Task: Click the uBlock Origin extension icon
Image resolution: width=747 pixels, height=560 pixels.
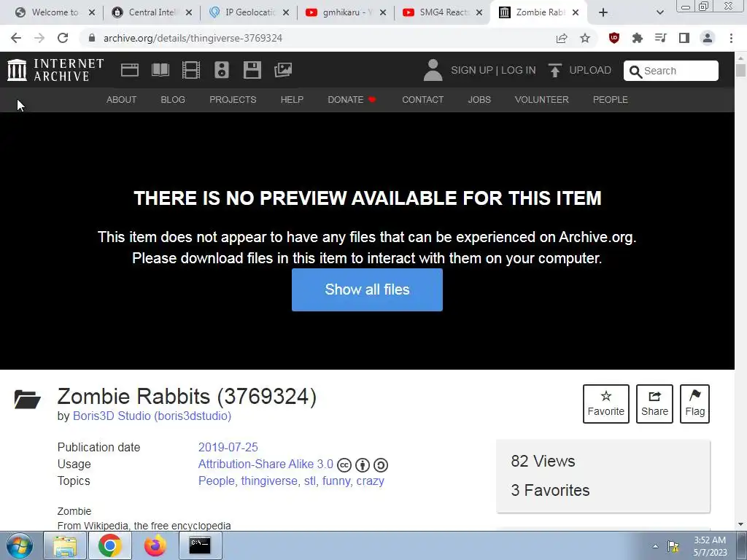Action: (614, 38)
